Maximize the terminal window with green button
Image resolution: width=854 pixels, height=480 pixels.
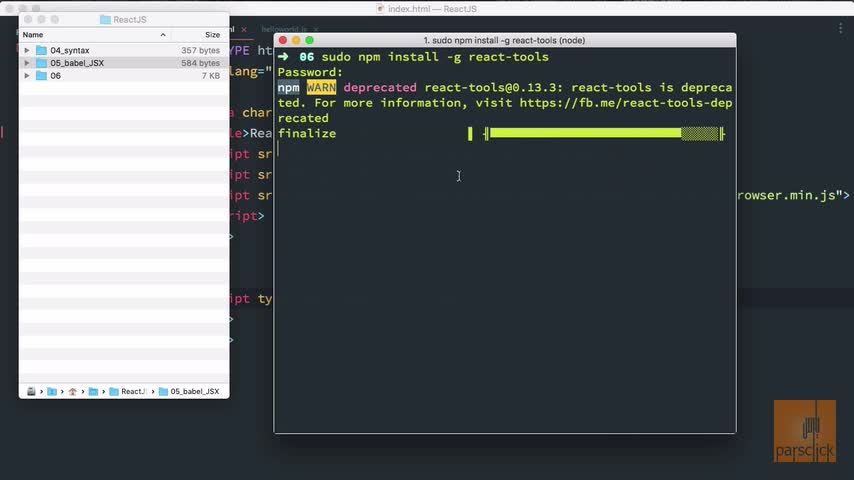click(x=309, y=40)
